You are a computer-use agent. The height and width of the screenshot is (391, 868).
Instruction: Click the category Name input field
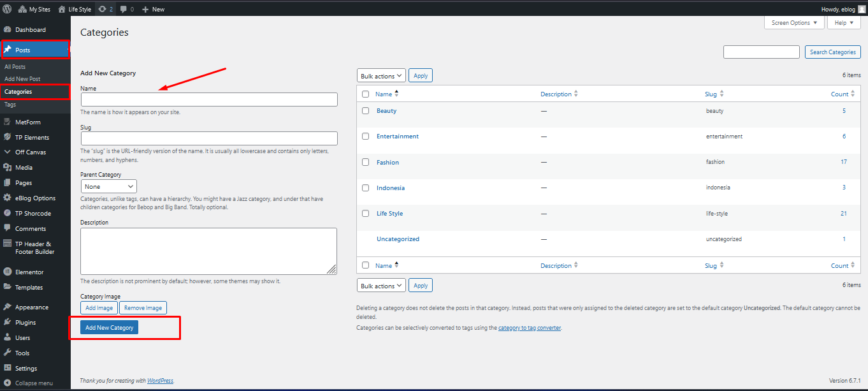tap(209, 100)
